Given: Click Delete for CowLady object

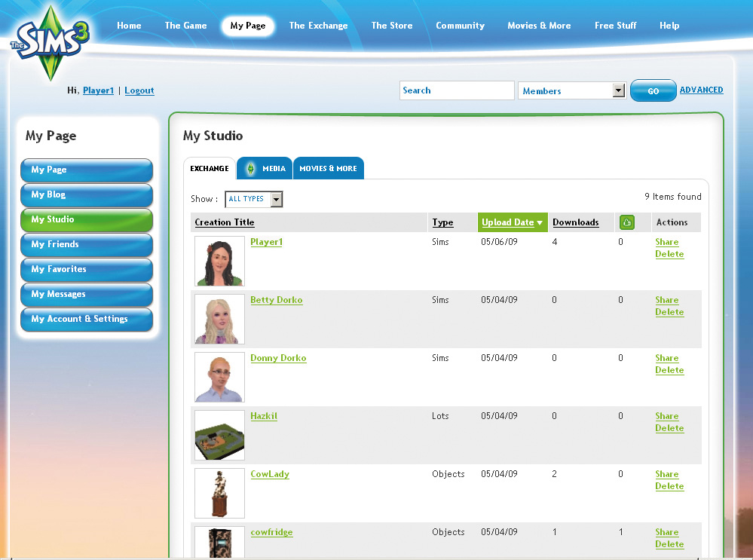Looking at the screenshot, I should click(x=669, y=487).
